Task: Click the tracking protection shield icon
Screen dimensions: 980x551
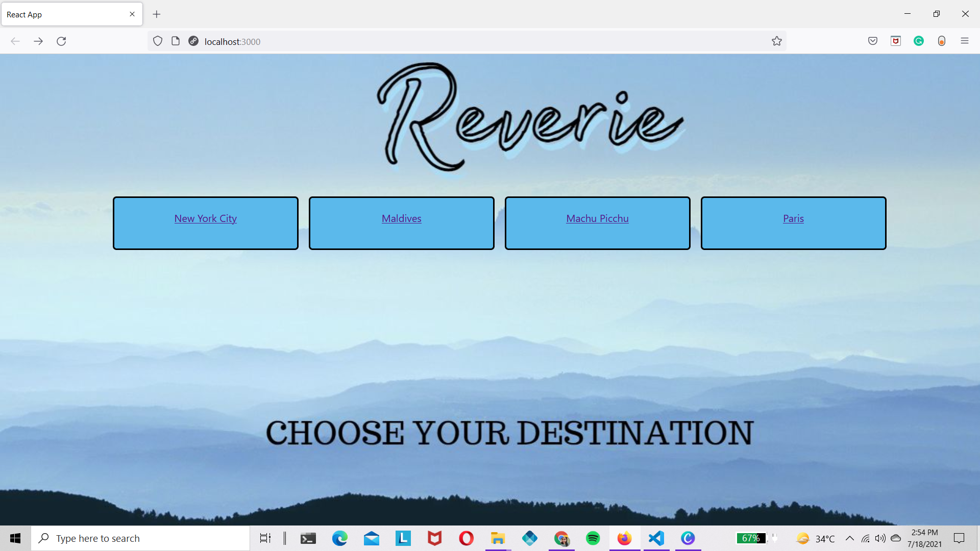Action: [158, 41]
